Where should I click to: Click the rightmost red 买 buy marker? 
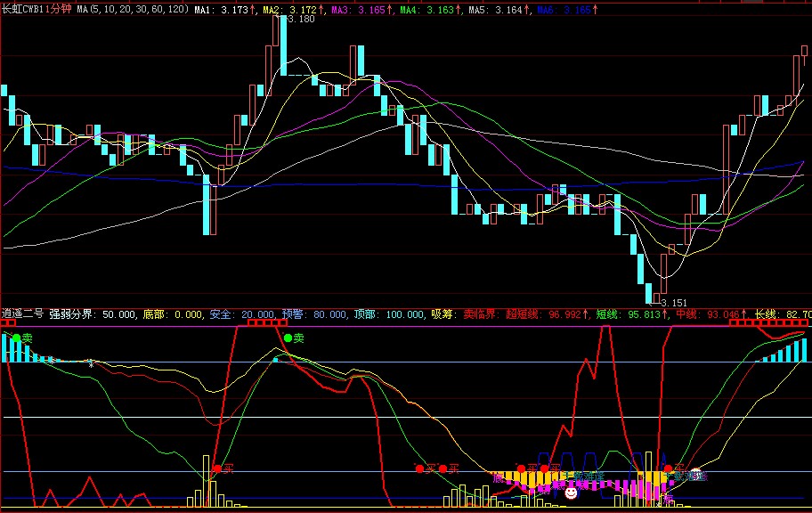[x=668, y=468]
